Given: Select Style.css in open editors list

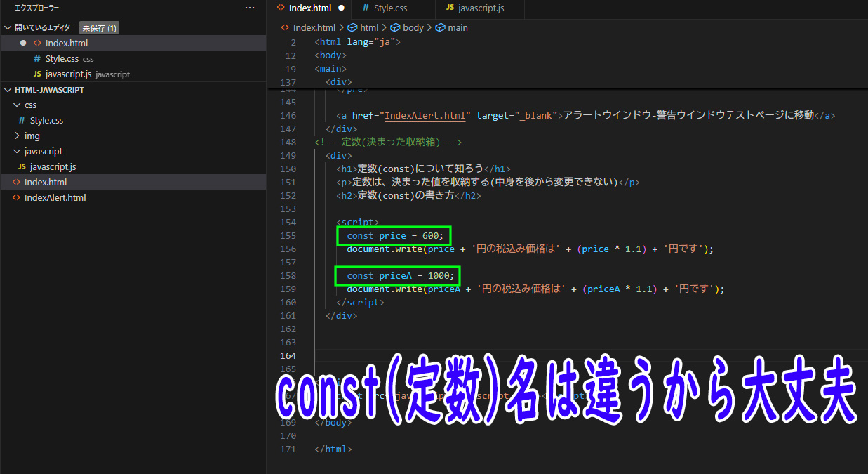Looking at the screenshot, I should [x=133, y=58].
